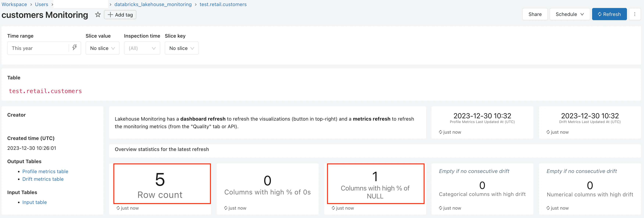Expand the Slice value dropdown
Screen dimensions: 644x218
point(102,48)
